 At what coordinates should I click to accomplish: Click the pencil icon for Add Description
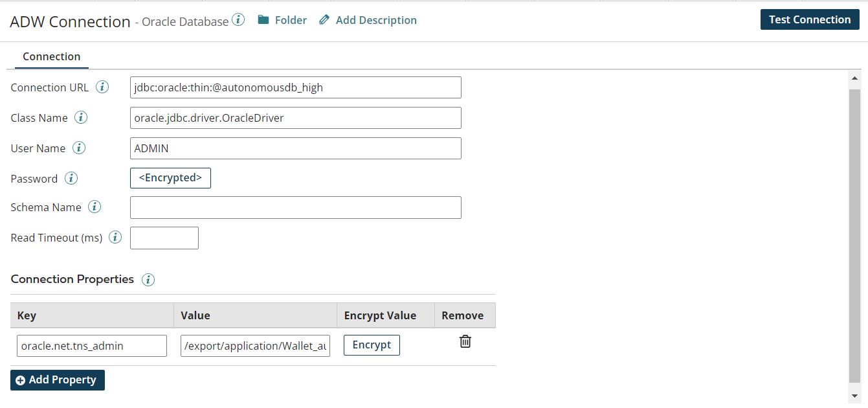324,19
